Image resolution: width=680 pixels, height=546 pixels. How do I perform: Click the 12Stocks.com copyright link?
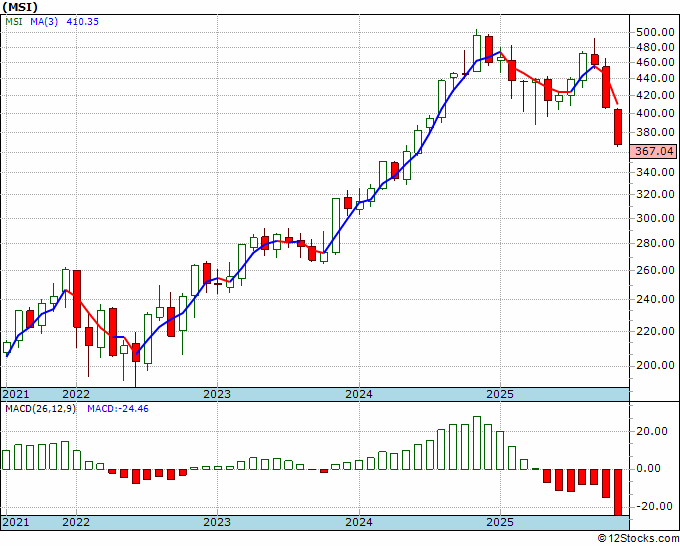pos(638,539)
